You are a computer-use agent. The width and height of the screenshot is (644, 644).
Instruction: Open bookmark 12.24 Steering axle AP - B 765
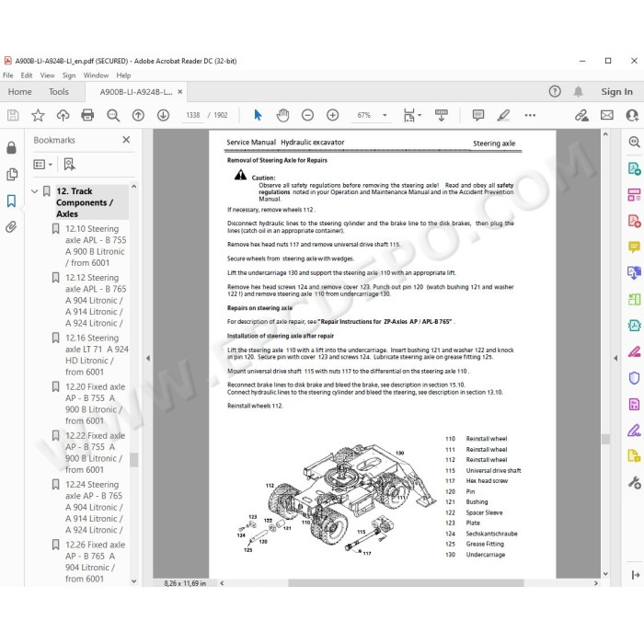pyautogui.click(x=94, y=507)
